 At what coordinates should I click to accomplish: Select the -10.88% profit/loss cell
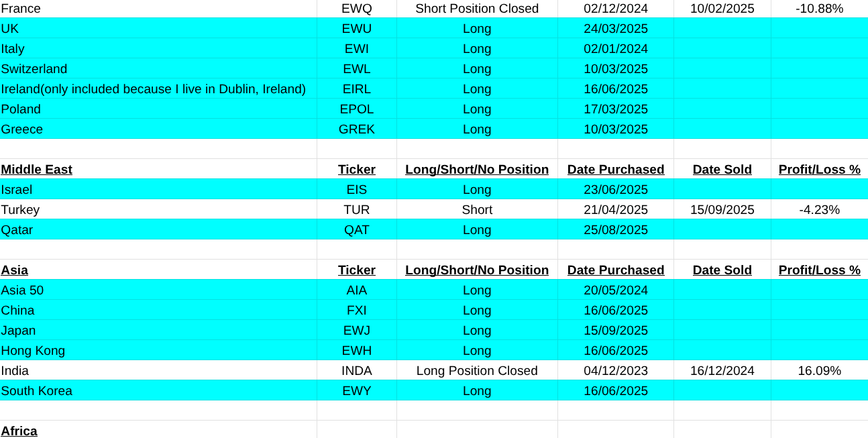(819, 9)
